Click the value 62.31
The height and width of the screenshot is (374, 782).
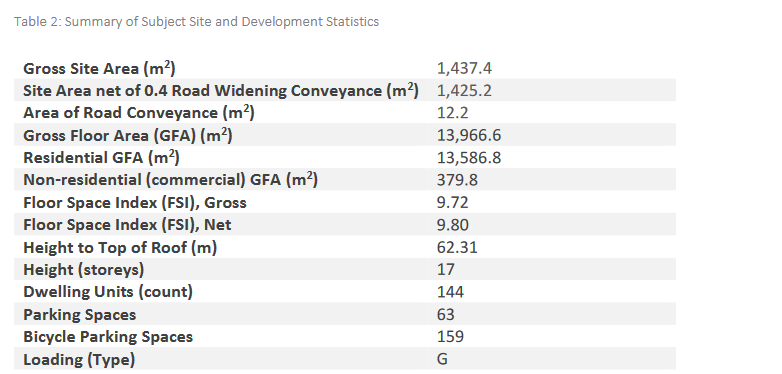(457, 247)
